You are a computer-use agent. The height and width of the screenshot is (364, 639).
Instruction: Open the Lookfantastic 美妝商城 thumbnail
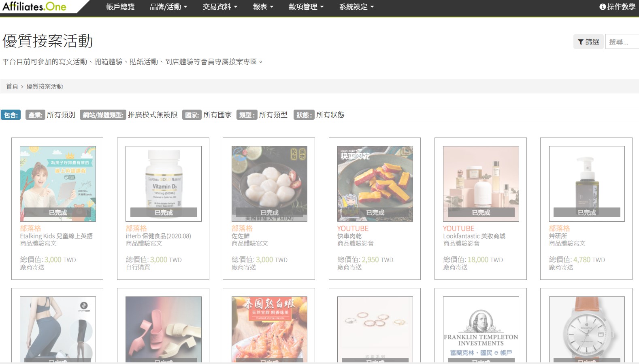coord(481,184)
